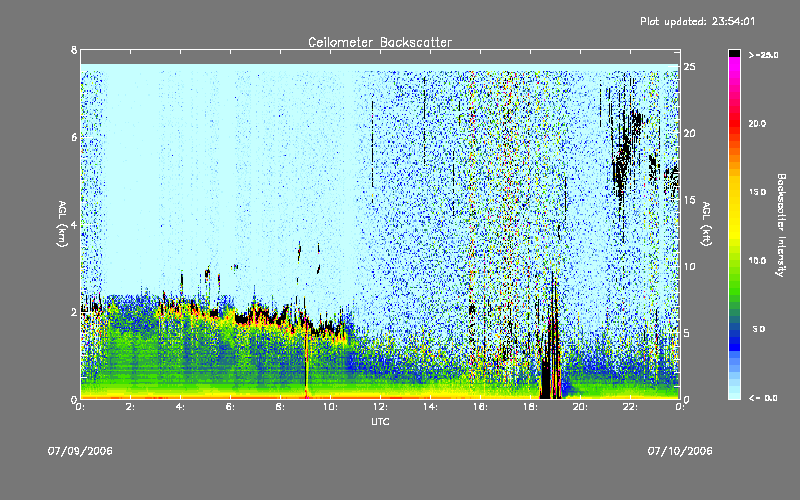This screenshot has height=500, width=800.
Task: Pick the black swatch atop the colorbar
Action: click(734, 53)
